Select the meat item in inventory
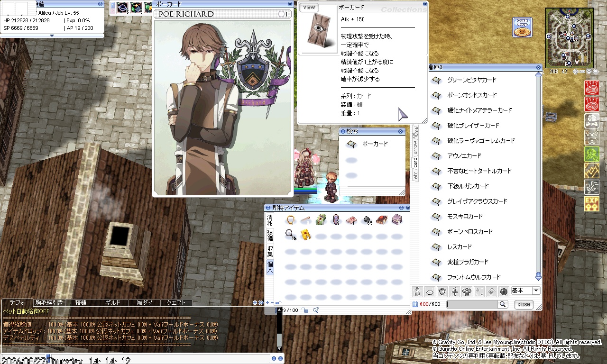 (351, 220)
